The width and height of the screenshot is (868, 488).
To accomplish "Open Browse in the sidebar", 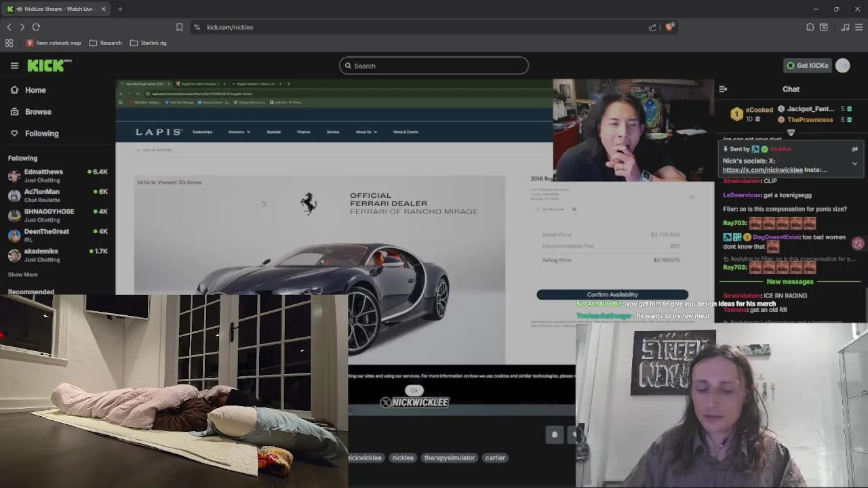I will point(38,112).
